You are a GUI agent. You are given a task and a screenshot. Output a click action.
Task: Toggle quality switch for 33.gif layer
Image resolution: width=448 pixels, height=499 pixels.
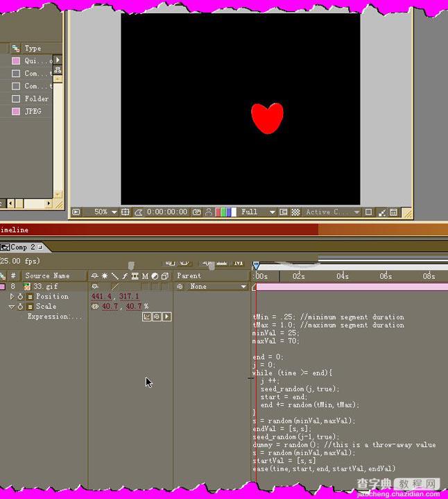tap(115, 287)
